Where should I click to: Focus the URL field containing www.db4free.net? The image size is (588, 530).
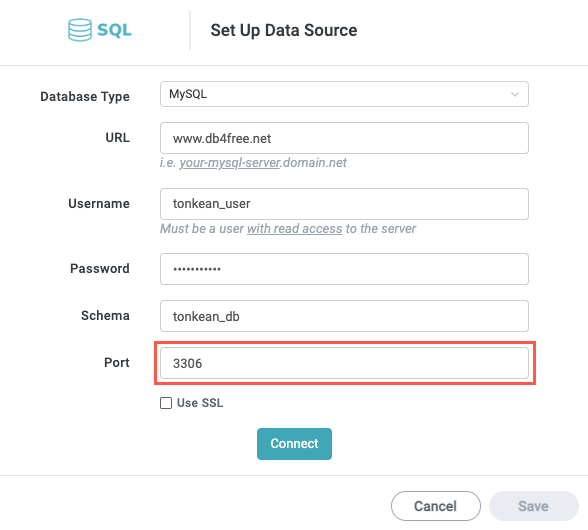coord(344,138)
